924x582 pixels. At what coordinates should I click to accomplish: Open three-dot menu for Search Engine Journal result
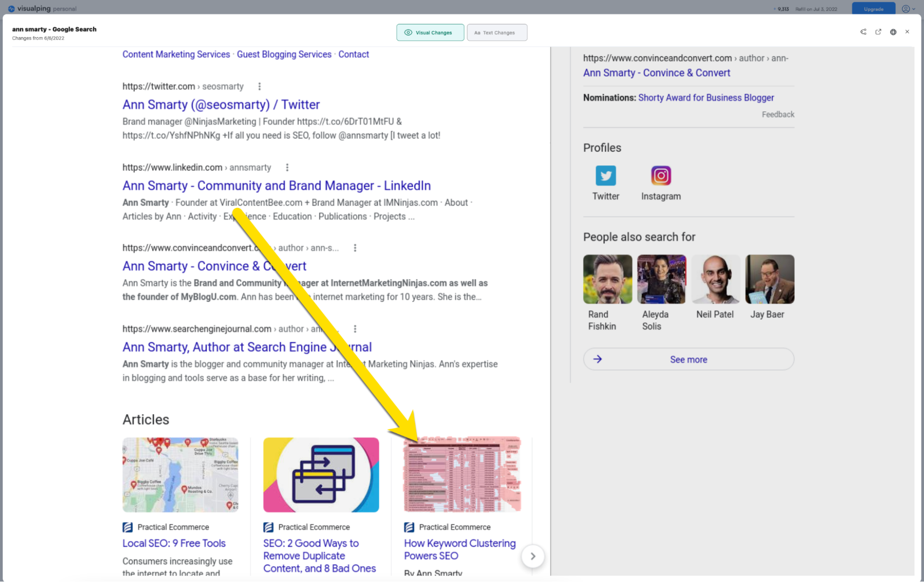point(355,329)
